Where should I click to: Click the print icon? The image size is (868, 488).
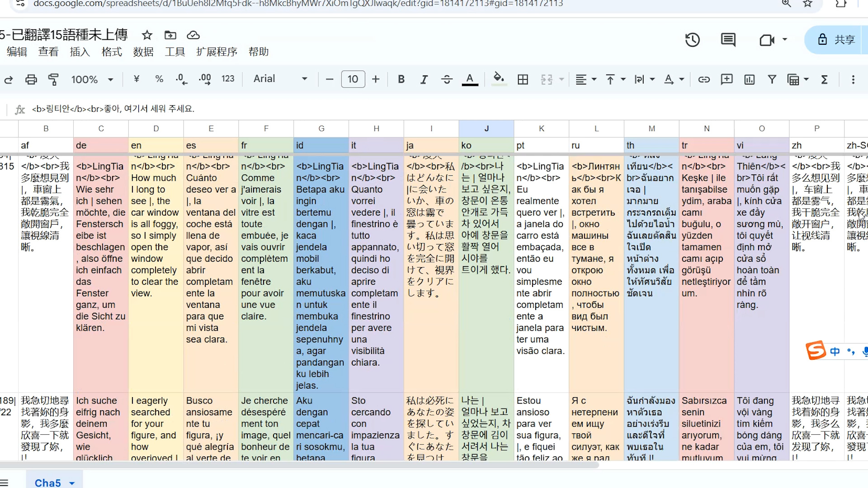tap(31, 80)
